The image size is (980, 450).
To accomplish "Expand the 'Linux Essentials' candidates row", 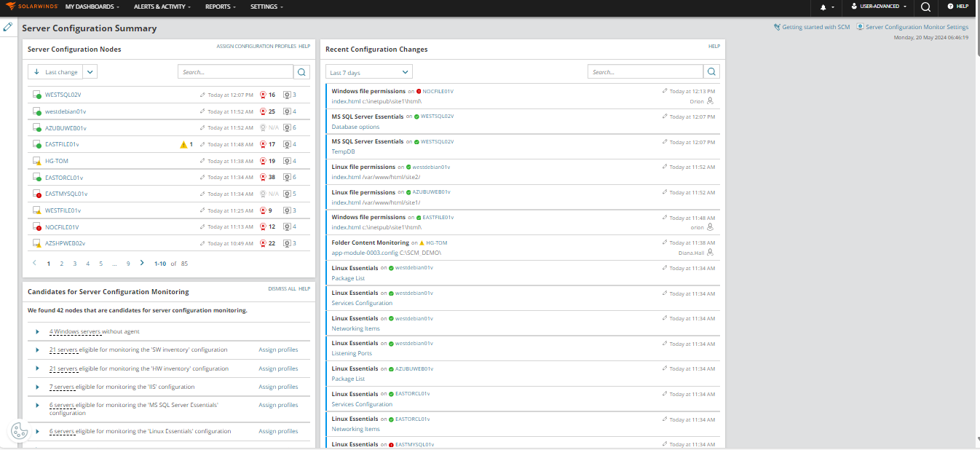I will pos(37,431).
